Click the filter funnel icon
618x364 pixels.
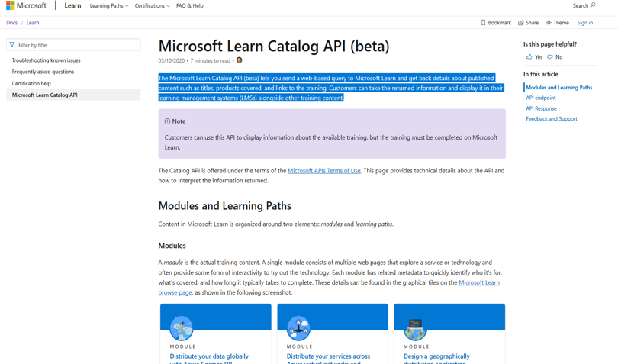coord(12,45)
